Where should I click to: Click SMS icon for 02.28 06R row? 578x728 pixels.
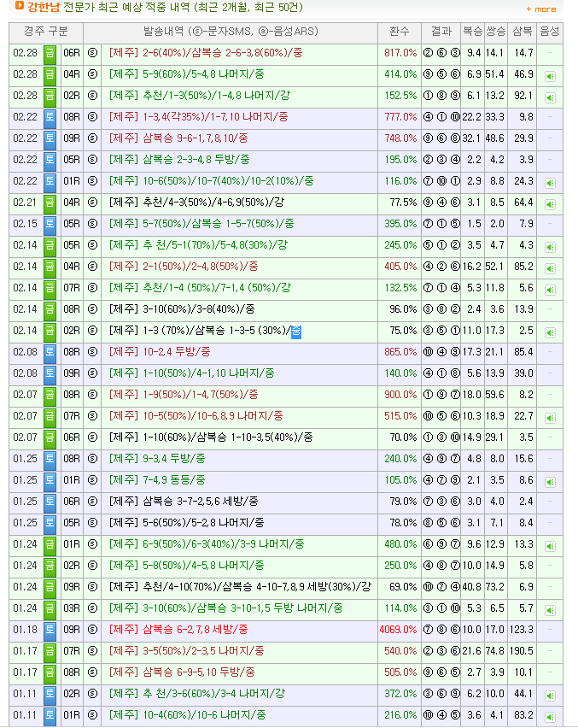tap(92, 53)
